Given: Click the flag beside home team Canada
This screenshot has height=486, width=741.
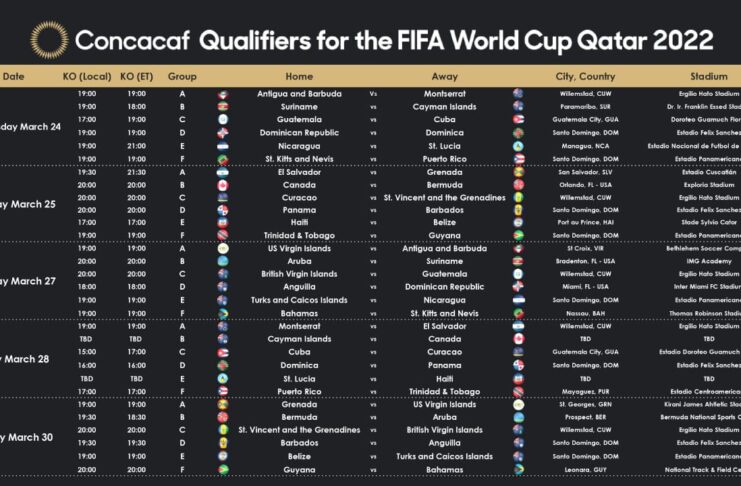Looking at the screenshot, I should (x=223, y=185).
